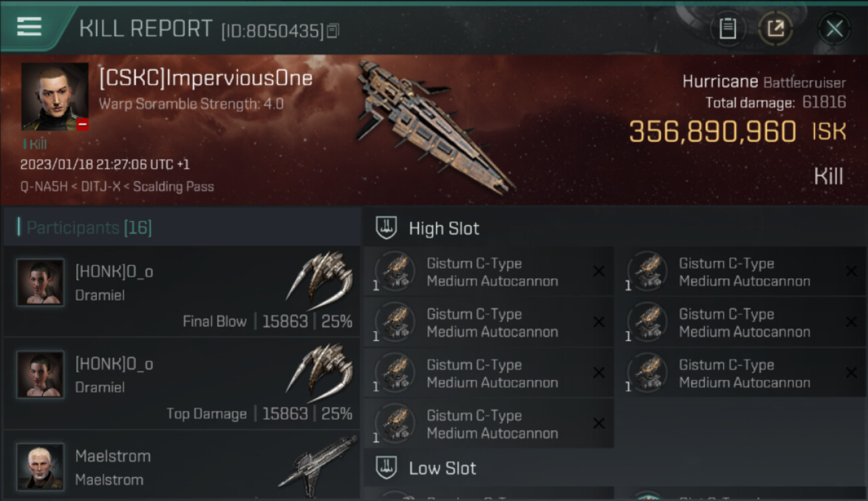Click Dramiel ship icon in first row
Screen dimensions: 868x501
pyautogui.click(x=320, y=277)
